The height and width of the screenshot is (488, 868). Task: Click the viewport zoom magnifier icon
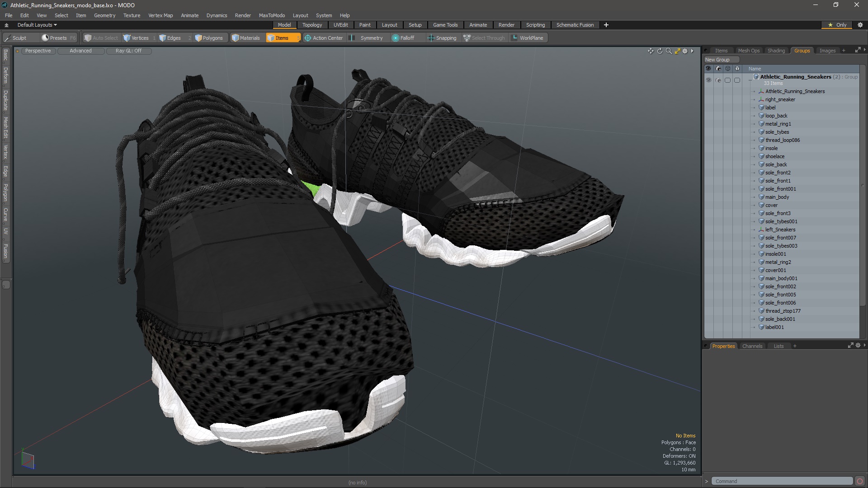[669, 51]
